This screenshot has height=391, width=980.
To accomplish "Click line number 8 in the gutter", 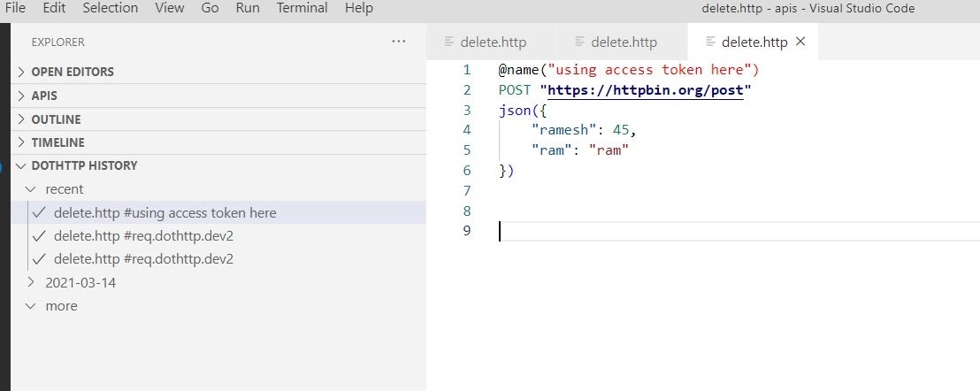I will 466,211.
